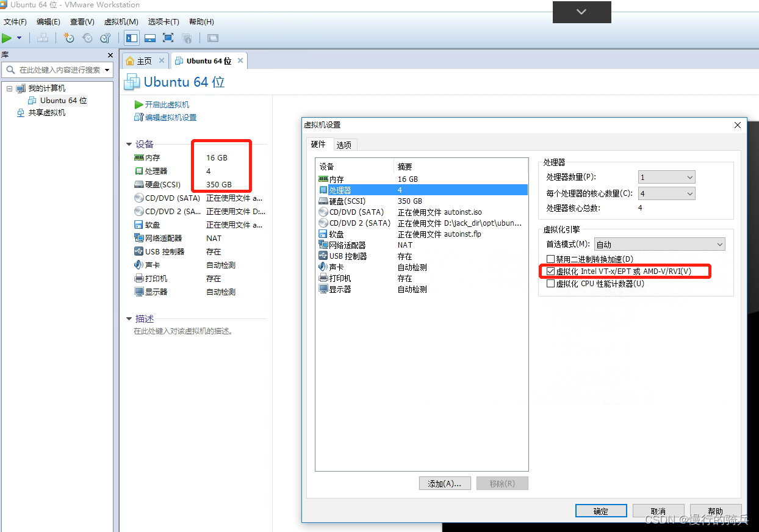
Task: Click the Send Ctrl+Alt+Del toolbar icon
Action: (42, 38)
